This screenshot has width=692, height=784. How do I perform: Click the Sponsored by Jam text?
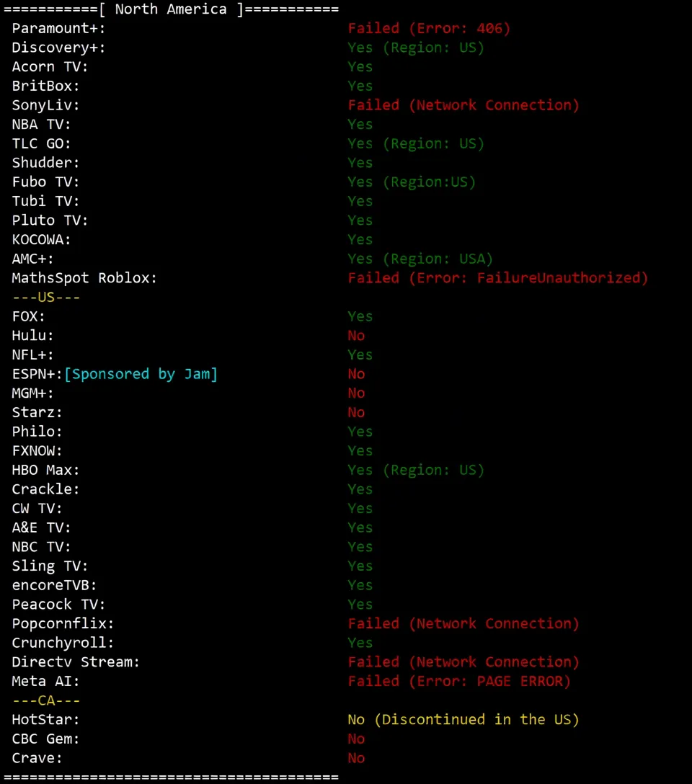tap(141, 374)
